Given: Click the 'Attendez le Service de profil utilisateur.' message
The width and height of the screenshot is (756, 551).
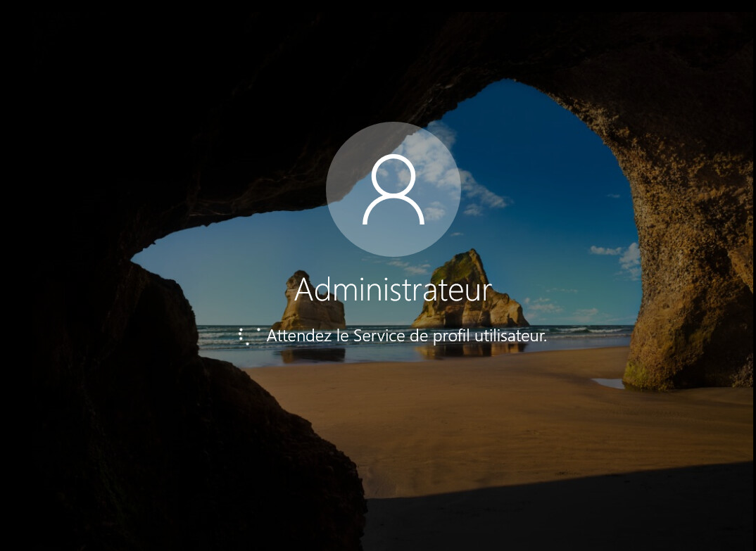Looking at the screenshot, I should coord(406,336).
